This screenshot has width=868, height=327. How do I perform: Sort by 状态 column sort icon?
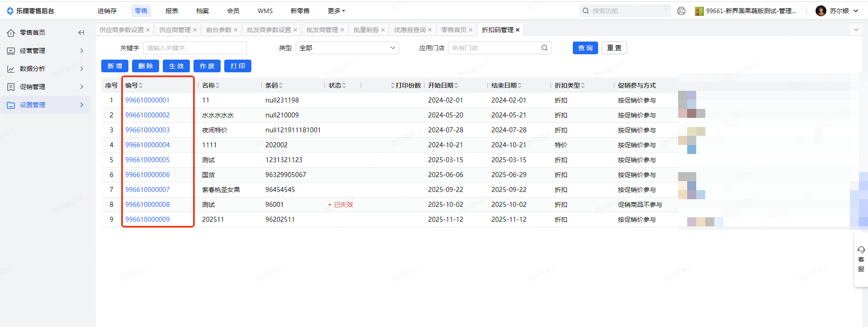tap(344, 85)
